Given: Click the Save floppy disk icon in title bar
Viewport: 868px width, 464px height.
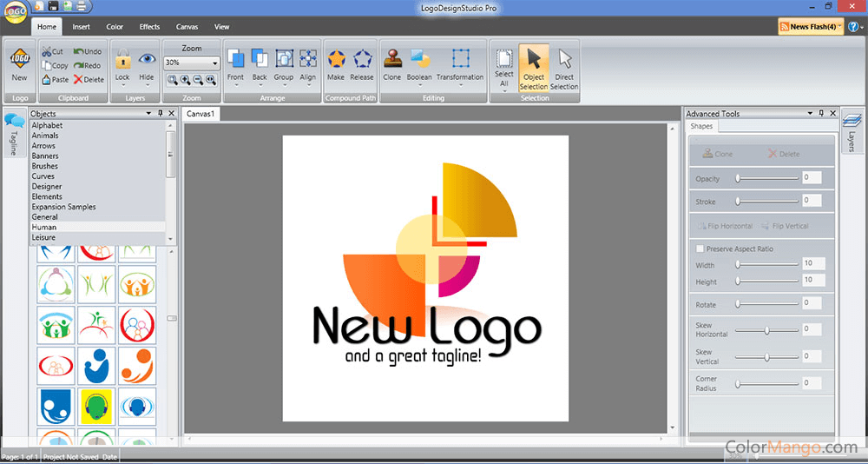Looking at the screenshot, I should [53, 7].
